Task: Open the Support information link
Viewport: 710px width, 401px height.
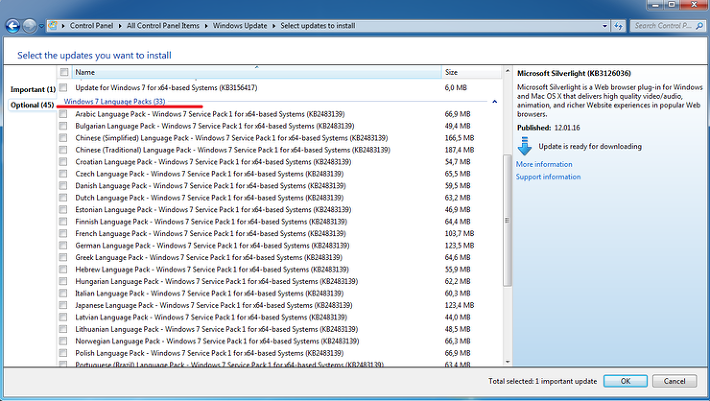Action: 548,177
